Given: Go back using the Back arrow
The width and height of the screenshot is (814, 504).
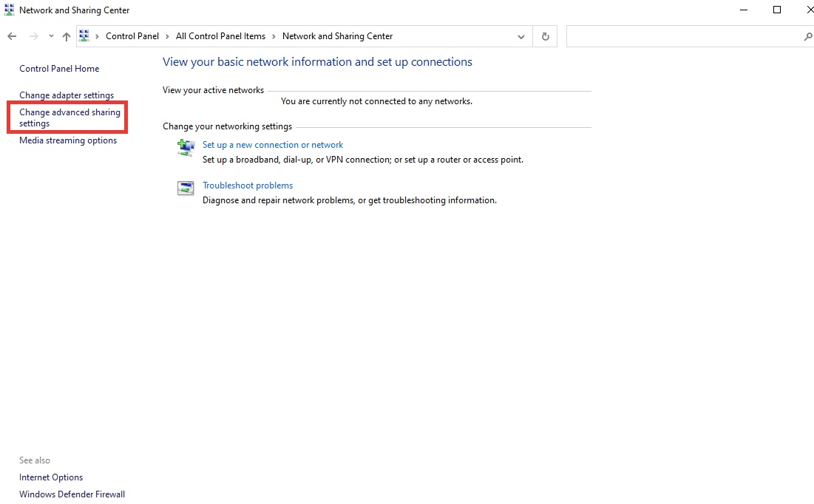Looking at the screenshot, I should pyautogui.click(x=12, y=36).
